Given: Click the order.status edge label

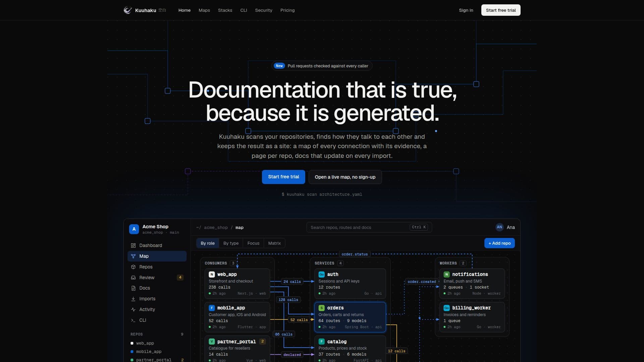Looking at the screenshot, I should (x=355, y=254).
